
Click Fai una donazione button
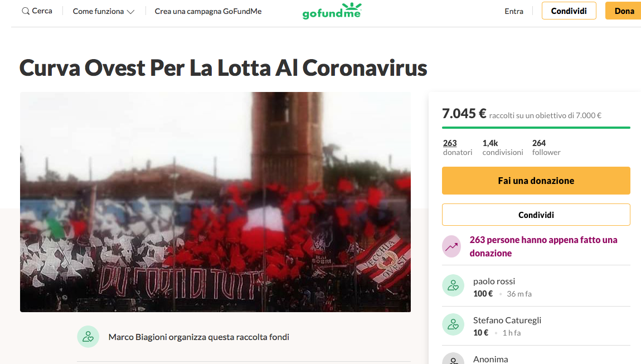536,181
